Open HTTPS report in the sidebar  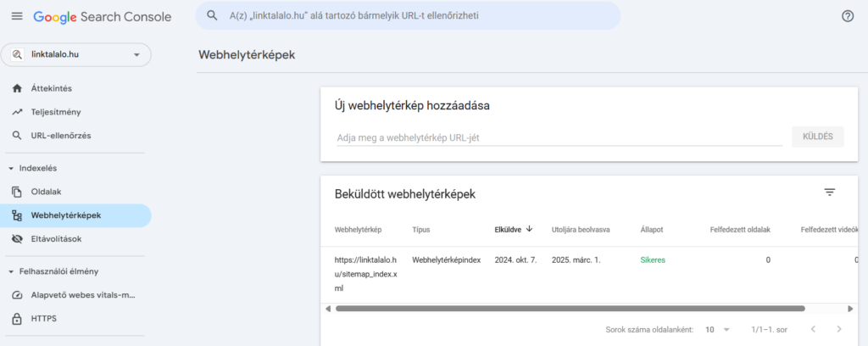point(44,319)
